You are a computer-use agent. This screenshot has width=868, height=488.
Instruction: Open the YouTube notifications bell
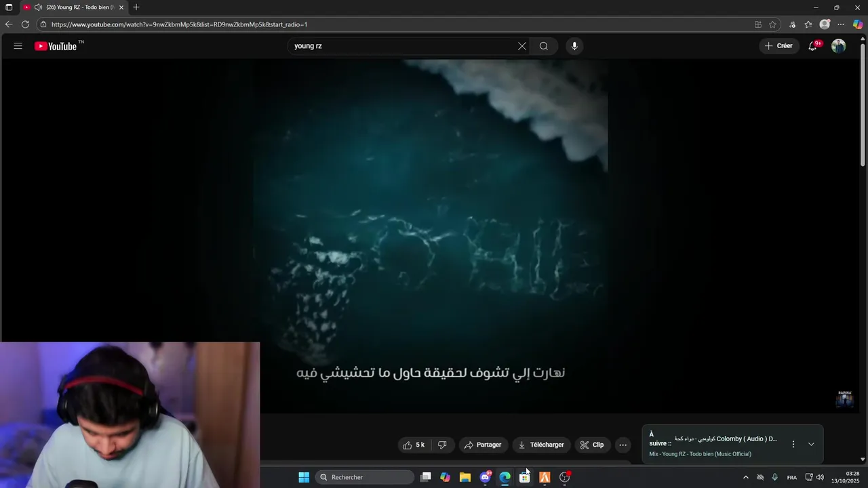[x=812, y=46]
